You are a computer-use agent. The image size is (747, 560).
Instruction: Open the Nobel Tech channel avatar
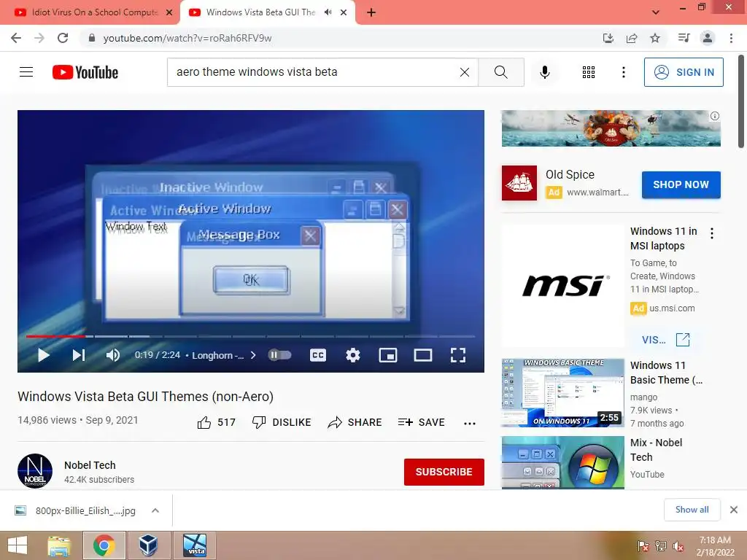point(35,471)
